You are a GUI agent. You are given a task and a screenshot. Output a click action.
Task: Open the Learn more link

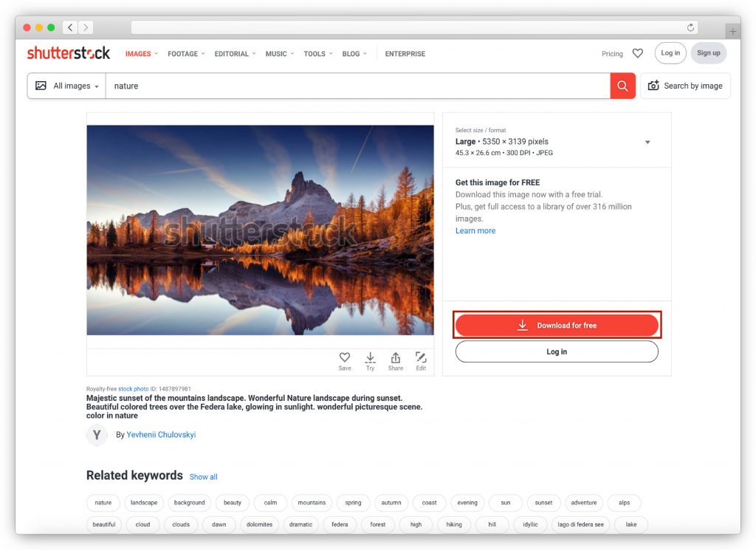pos(475,231)
